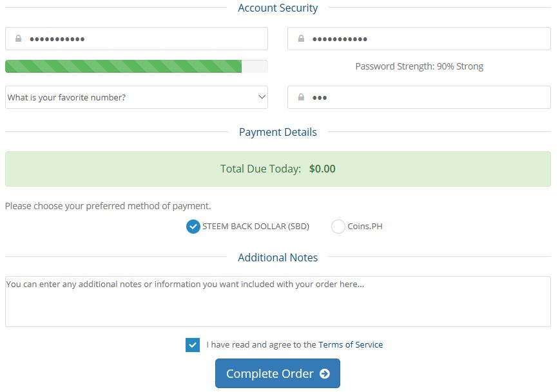Click the password strength progress bar
This screenshot has height=392, width=560.
[137, 66]
